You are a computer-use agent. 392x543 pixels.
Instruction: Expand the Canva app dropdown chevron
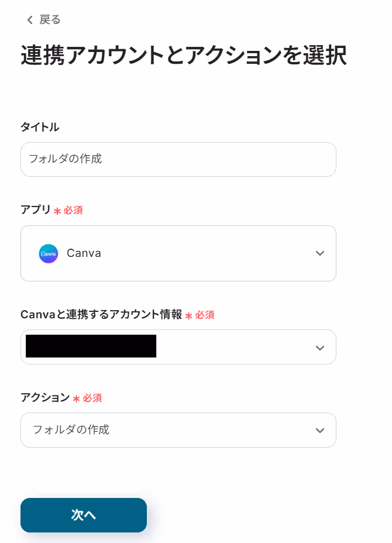[x=320, y=253]
